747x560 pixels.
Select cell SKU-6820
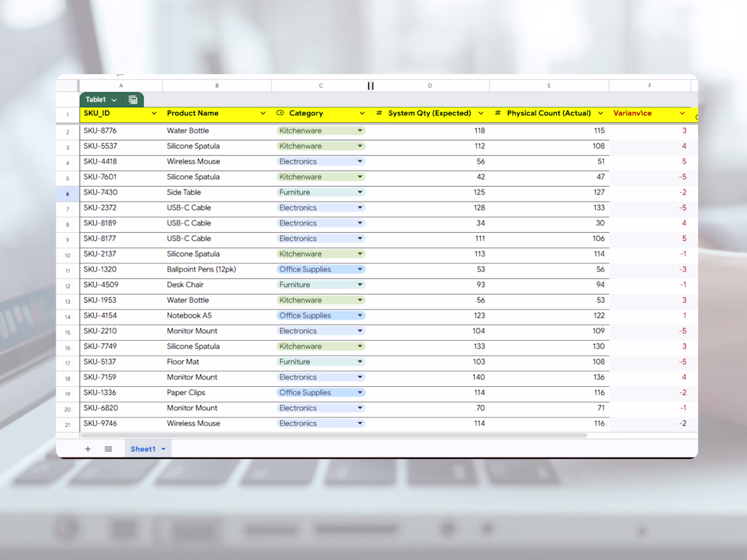click(121, 408)
